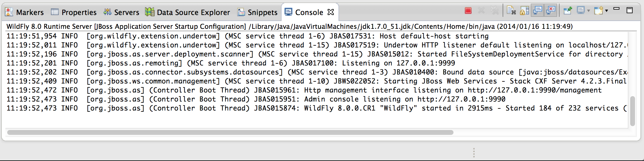Toggle Show Console When Standard Out Changes
The image size is (644, 161).
[538, 11]
